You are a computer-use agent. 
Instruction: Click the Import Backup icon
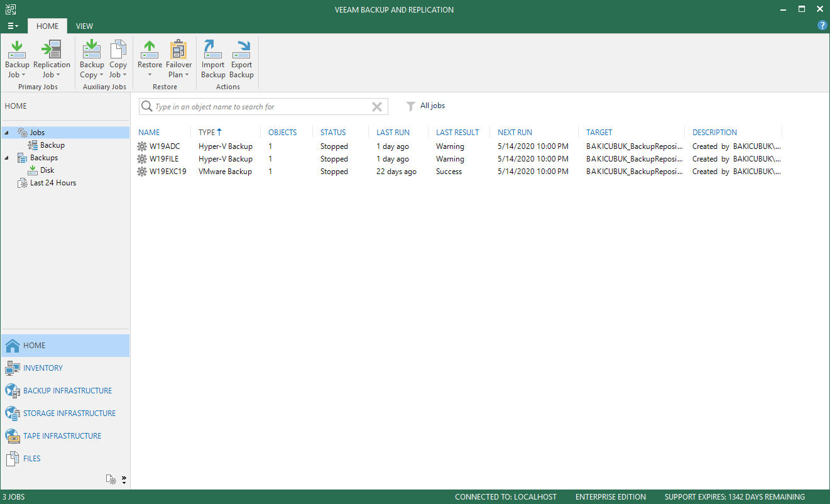click(x=213, y=50)
